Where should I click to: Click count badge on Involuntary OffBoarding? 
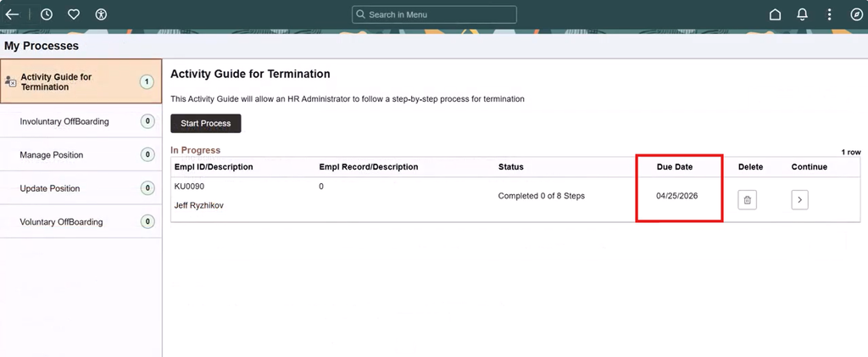click(147, 121)
